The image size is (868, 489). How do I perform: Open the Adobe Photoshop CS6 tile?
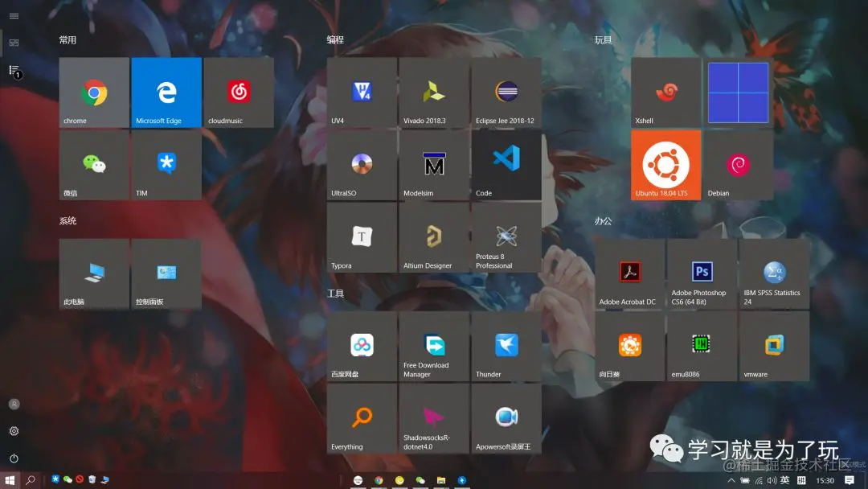[702, 273]
